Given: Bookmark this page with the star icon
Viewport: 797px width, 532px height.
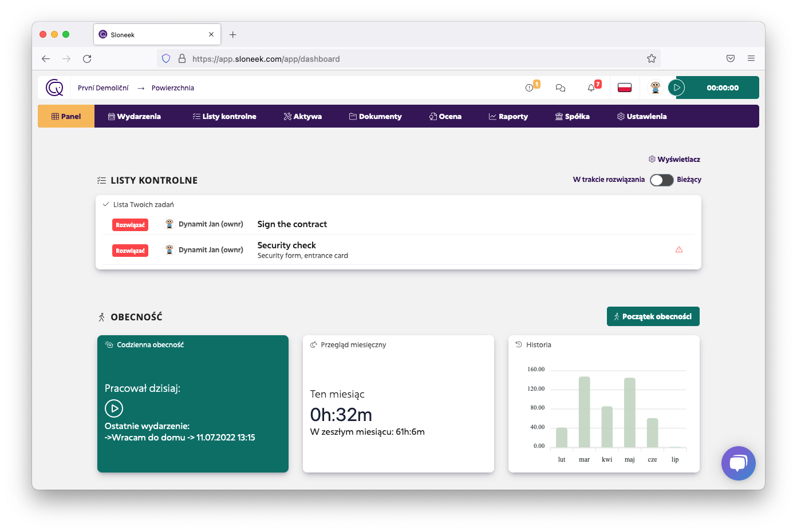Looking at the screenshot, I should [652, 58].
